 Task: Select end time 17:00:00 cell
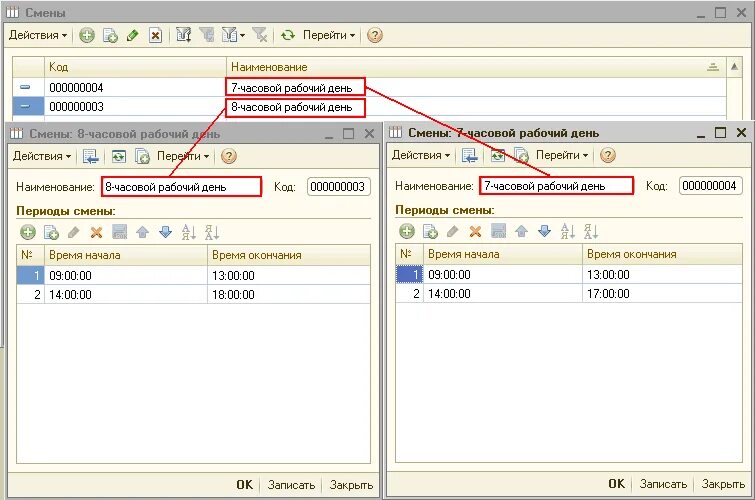click(662, 293)
